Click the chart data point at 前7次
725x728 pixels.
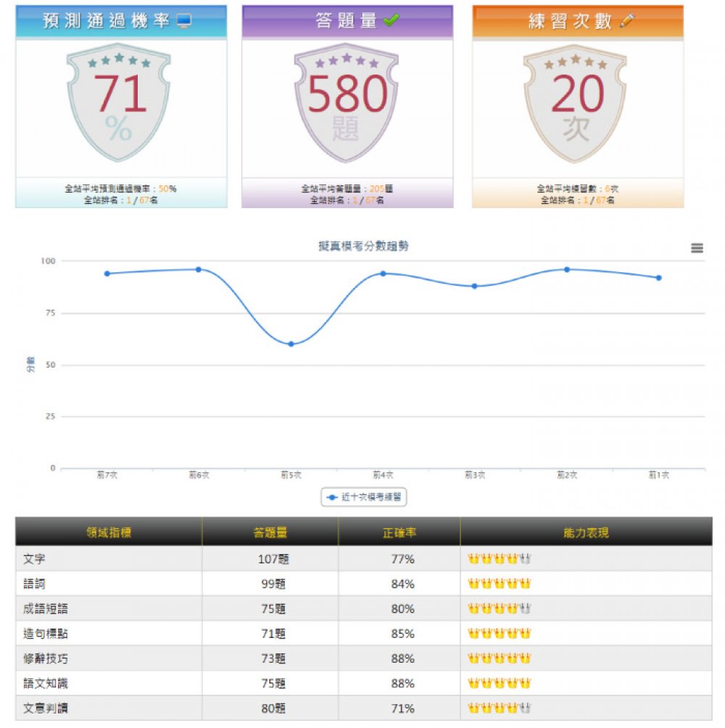pyautogui.click(x=107, y=273)
